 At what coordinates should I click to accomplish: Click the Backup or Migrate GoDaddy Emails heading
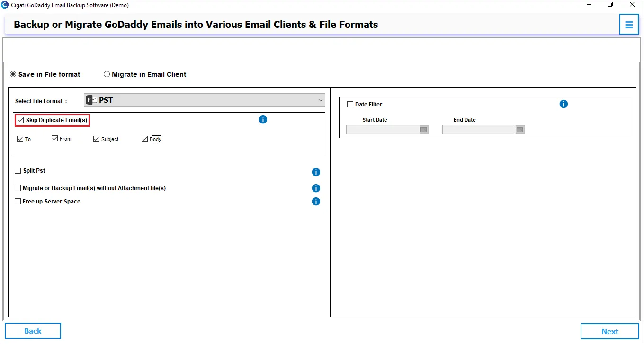pos(196,25)
